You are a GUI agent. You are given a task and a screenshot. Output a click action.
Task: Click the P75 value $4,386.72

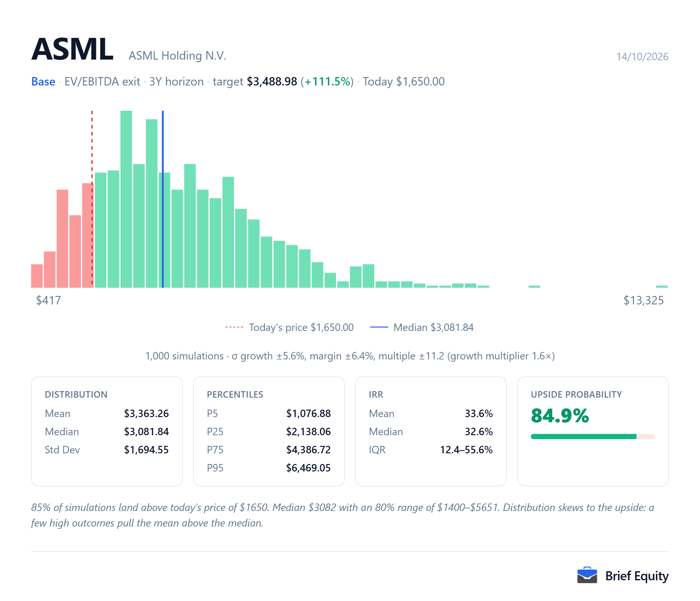[309, 450]
